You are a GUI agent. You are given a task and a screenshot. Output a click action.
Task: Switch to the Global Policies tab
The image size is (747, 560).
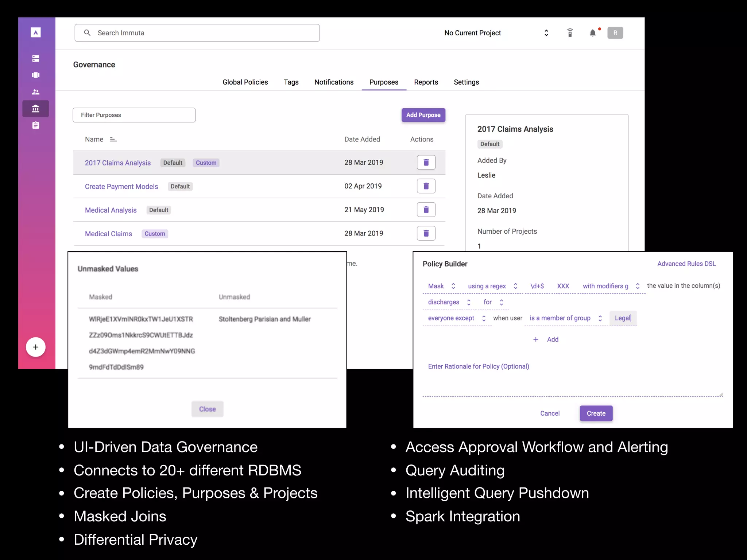(x=245, y=82)
